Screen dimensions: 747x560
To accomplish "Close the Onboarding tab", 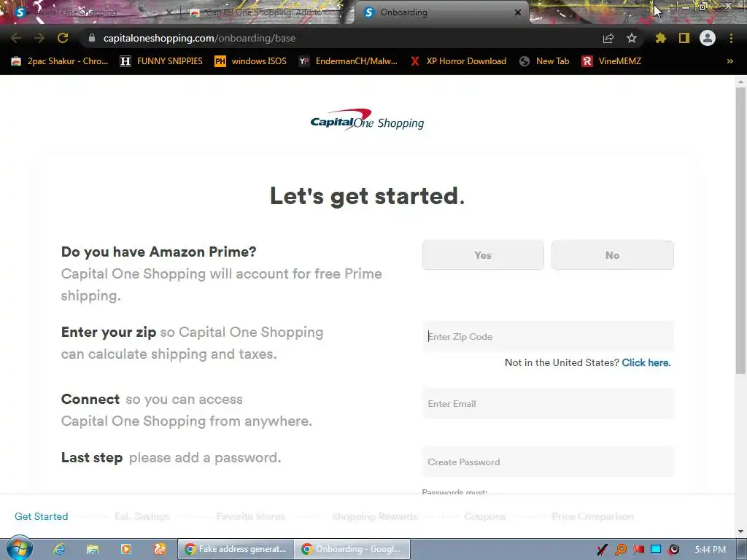I will pyautogui.click(x=518, y=12).
